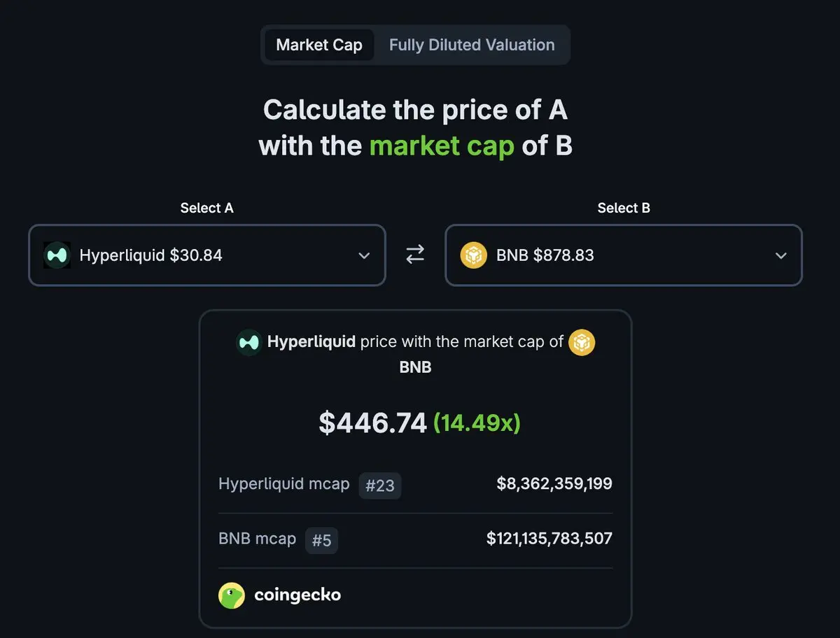Click the CoinGecko gecko logo icon
This screenshot has height=638, width=840.
click(232, 595)
